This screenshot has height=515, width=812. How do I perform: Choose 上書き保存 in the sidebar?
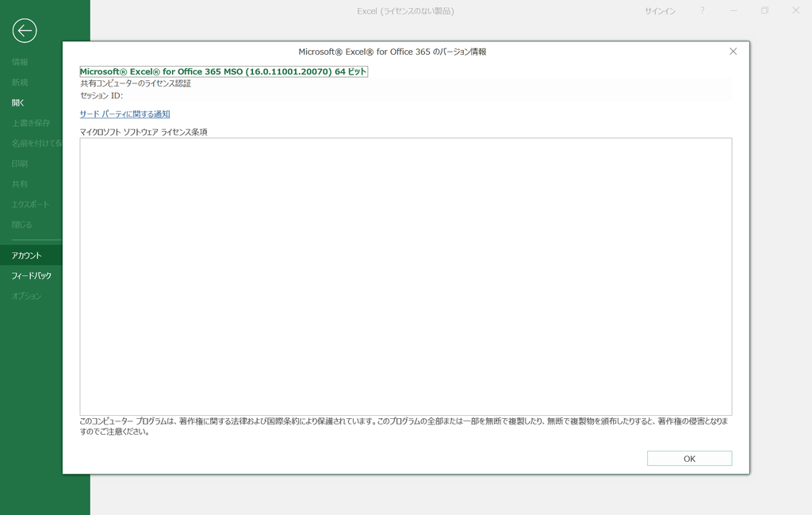pyautogui.click(x=31, y=123)
